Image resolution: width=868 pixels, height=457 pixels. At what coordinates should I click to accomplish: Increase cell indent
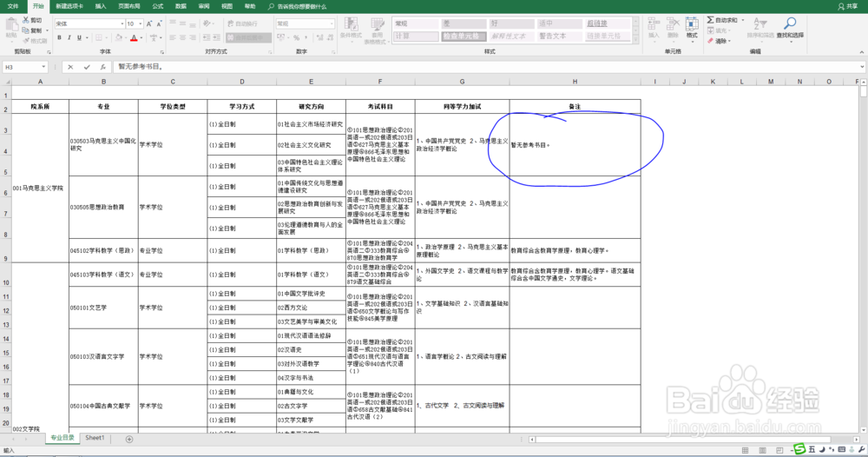tap(216, 37)
